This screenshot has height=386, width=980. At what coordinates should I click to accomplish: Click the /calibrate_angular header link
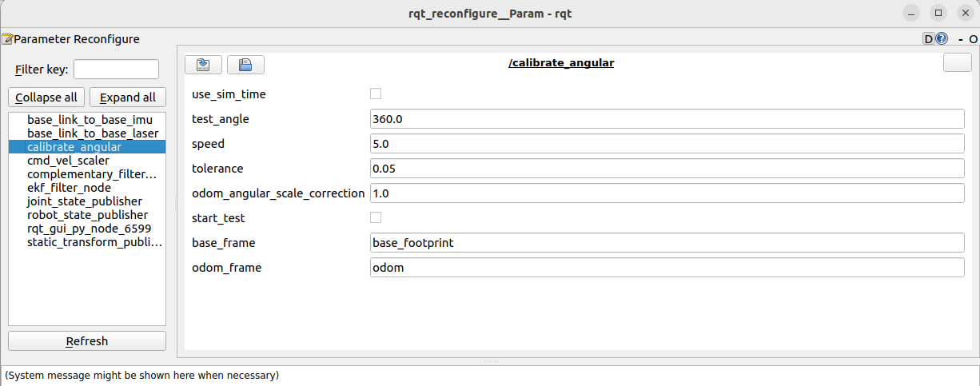point(561,62)
